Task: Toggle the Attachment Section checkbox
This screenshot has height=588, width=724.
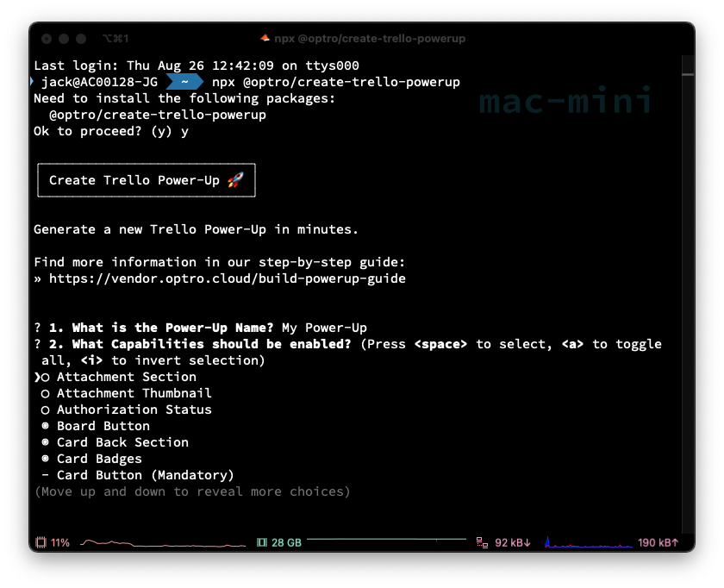Action: [45, 378]
